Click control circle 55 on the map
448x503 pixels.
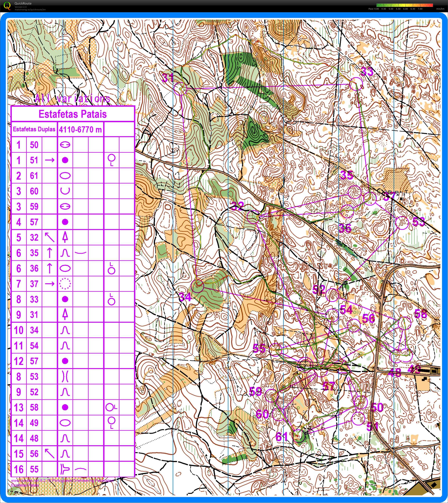275,349
